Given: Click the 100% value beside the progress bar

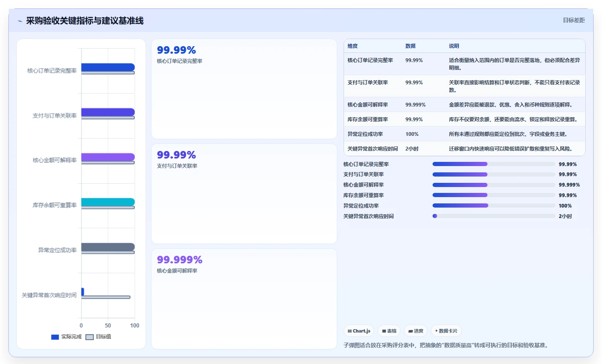Looking at the screenshot, I should coord(565,205).
